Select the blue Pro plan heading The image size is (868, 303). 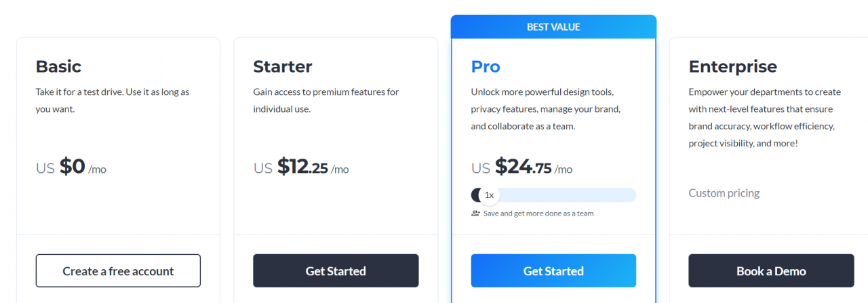pyautogui.click(x=486, y=66)
